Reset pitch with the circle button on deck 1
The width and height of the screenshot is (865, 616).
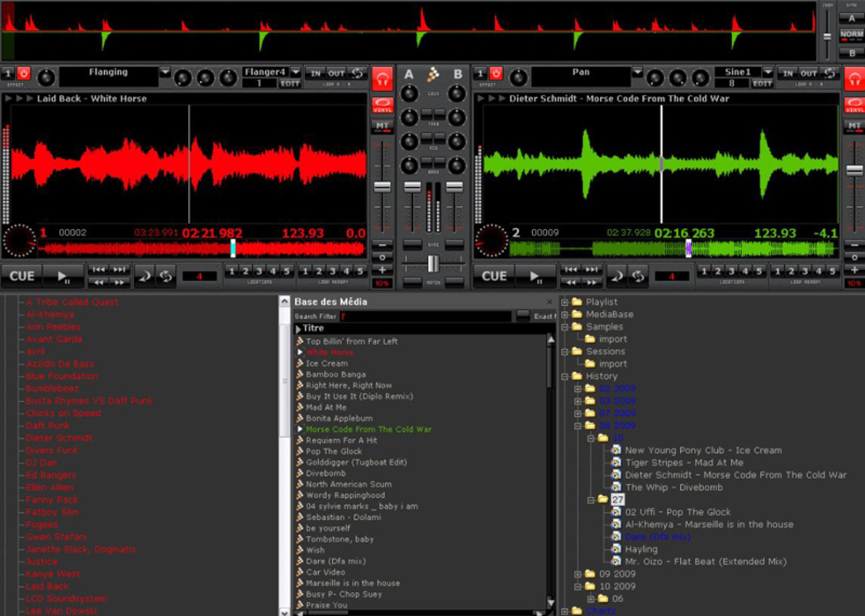pyautogui.click(x=382, y=257)
